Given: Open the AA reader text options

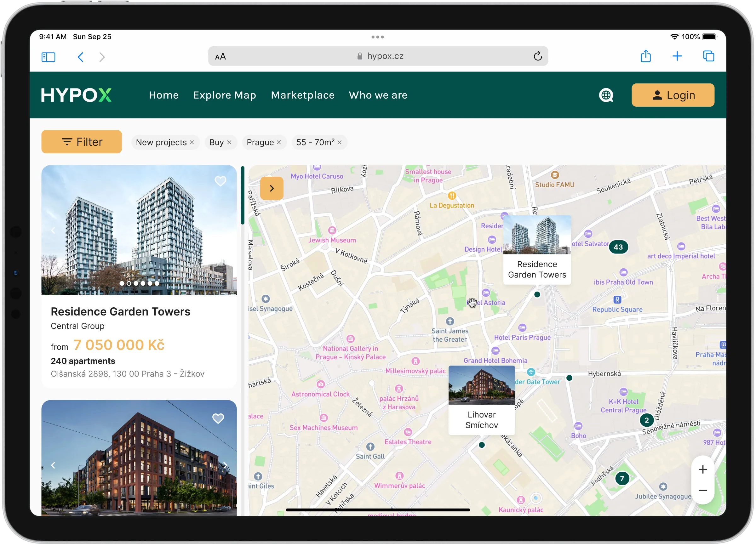Looking at the screenshot, I should point(221,56).
